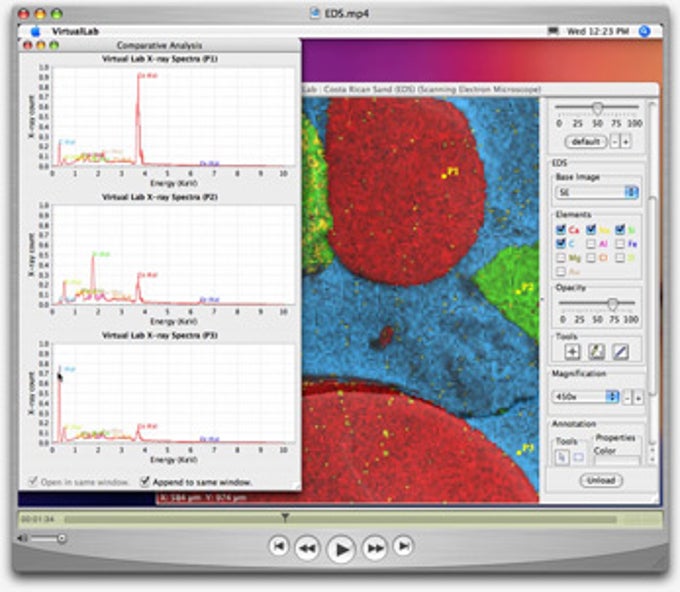Open the VirtualLab menu
680x592 pixels.
(75, 31)
